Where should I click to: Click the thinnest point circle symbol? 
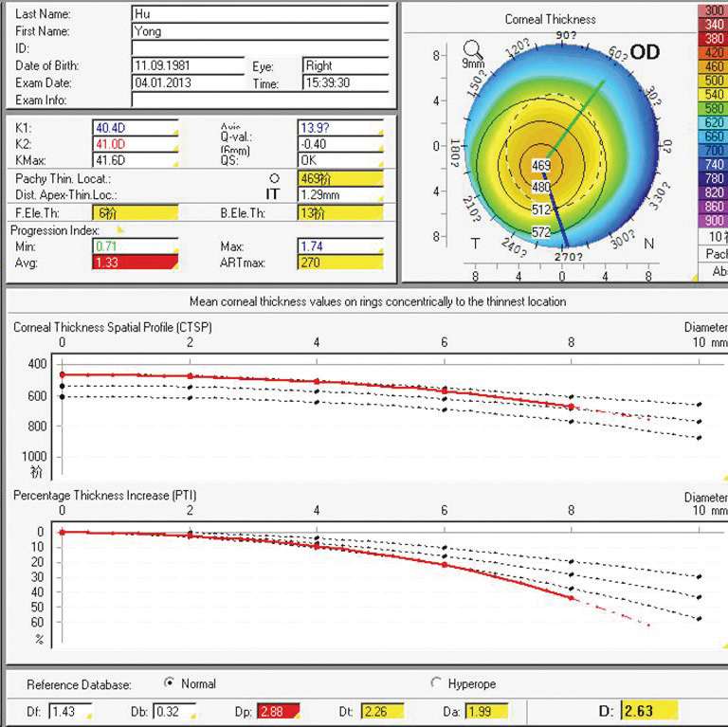[275, 176]
